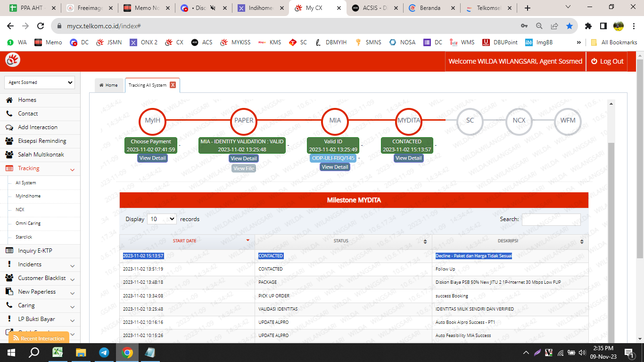Close the Tracking All System tab

pyautogui.click(x=173, y=85)
